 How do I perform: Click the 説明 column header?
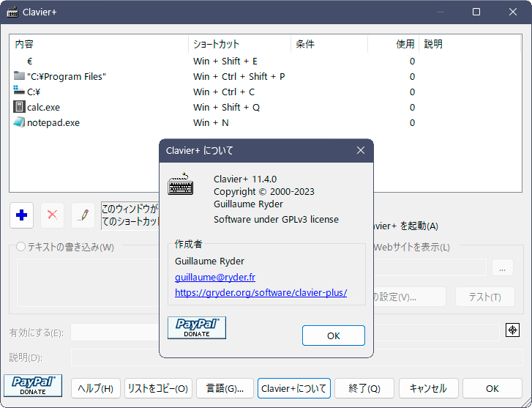[470, 44]
